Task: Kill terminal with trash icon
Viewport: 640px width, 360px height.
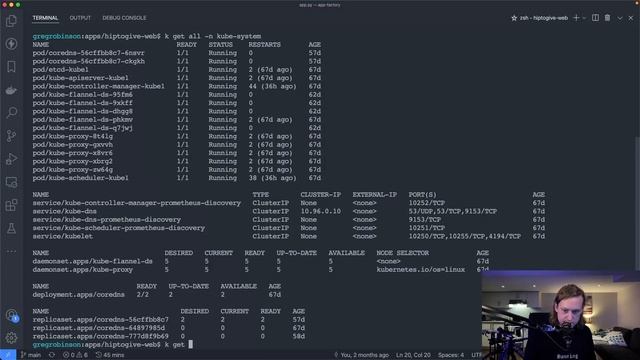Action: point(607,18)
